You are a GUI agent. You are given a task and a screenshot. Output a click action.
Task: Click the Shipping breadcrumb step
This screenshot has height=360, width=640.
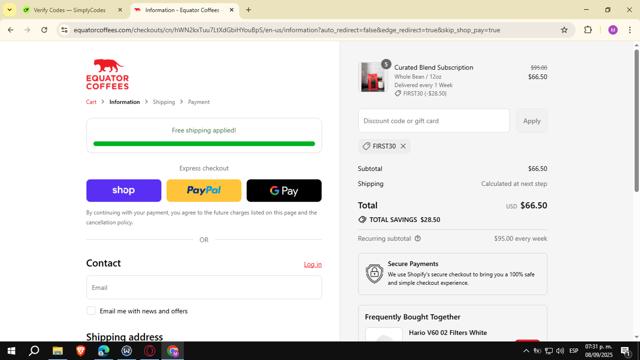point(164,102)
